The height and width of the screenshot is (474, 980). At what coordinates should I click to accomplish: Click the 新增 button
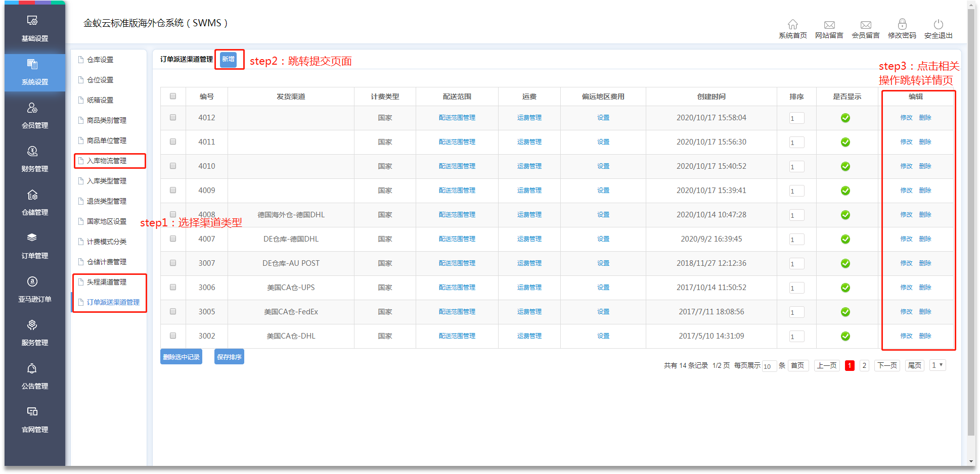(228, 59)
